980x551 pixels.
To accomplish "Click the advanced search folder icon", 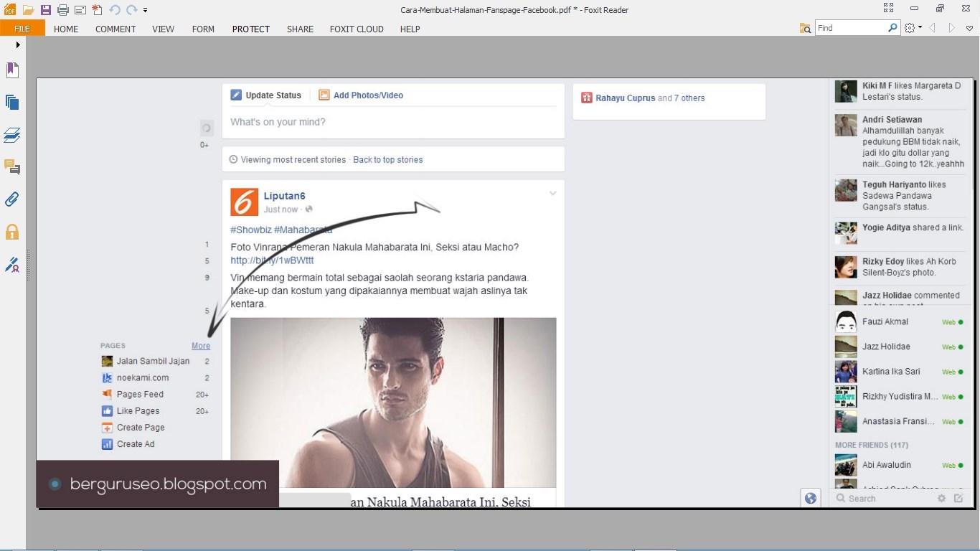I will 806,28.
